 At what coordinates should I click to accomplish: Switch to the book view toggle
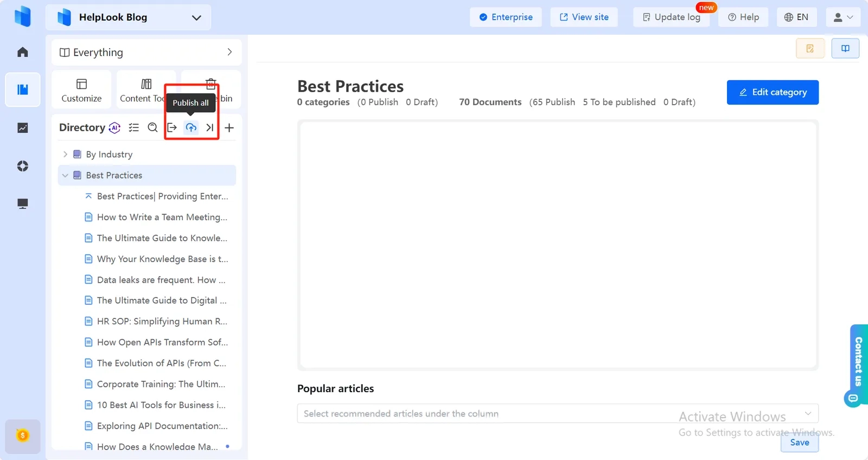[x=845, y=48]
